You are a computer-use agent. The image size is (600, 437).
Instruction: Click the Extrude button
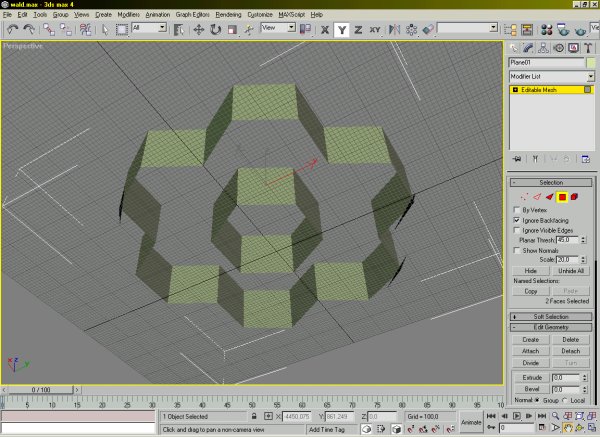coord(531,377)
